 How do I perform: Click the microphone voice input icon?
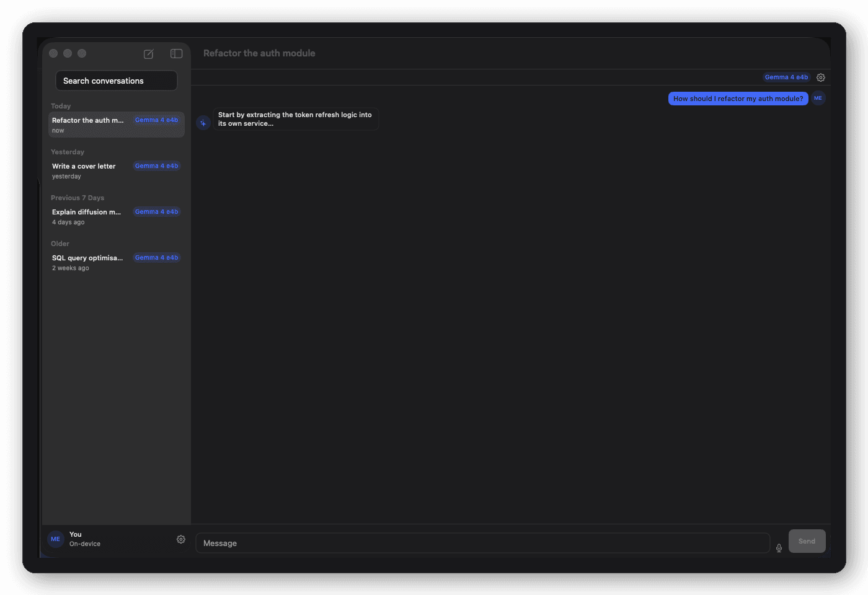(x=779, y=547)
